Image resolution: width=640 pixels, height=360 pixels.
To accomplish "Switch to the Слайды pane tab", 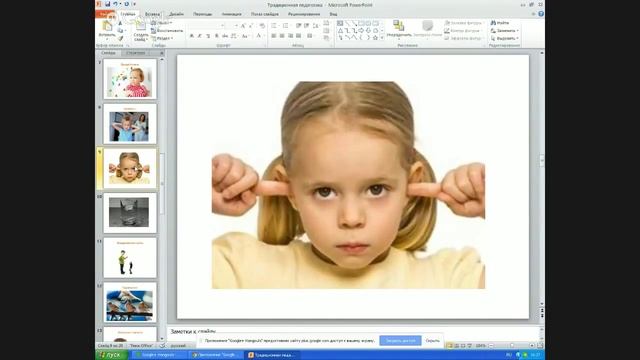I will (x=109, y=53).
